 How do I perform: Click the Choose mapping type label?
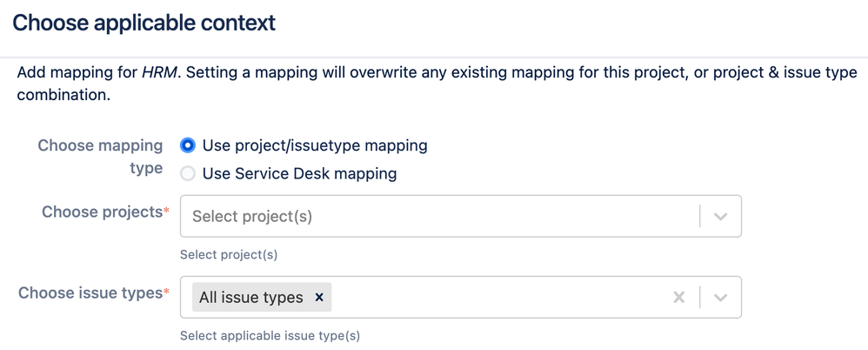(x=100, y=157)
